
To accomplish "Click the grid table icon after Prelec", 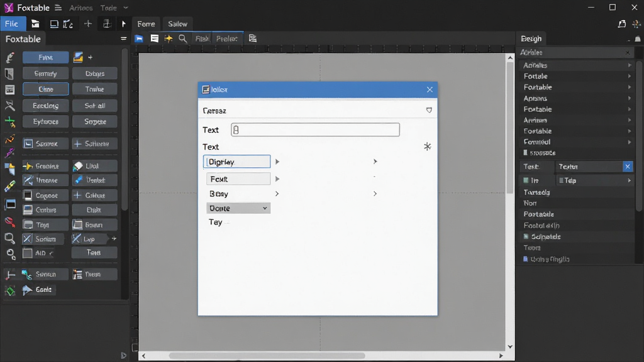I will [x=253, y=38].
